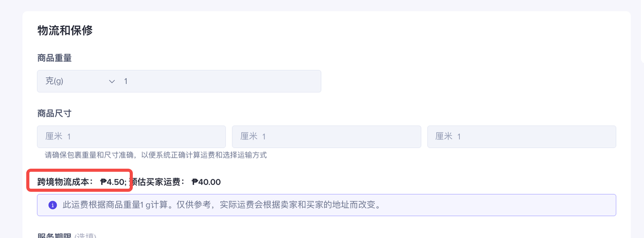Screen dimensions: 644x238
Task: Click the ₱4.50 logistics cost value
Action: (x=113, y=182)
